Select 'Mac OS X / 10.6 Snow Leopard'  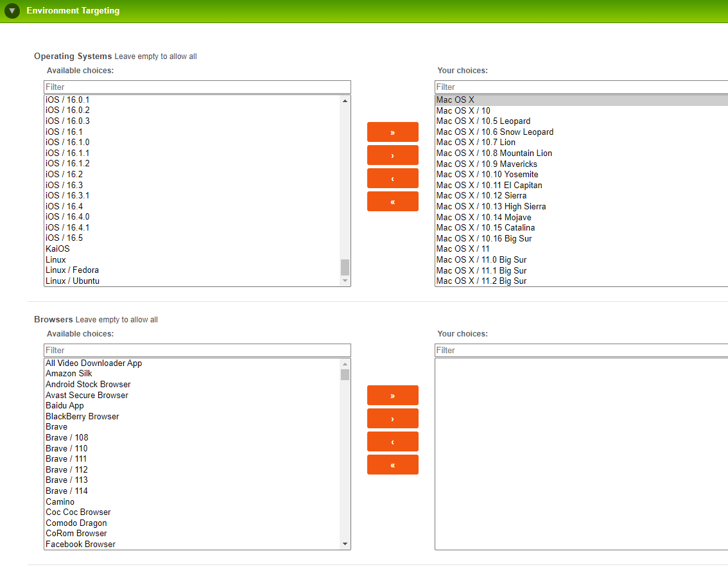(581, 132)
